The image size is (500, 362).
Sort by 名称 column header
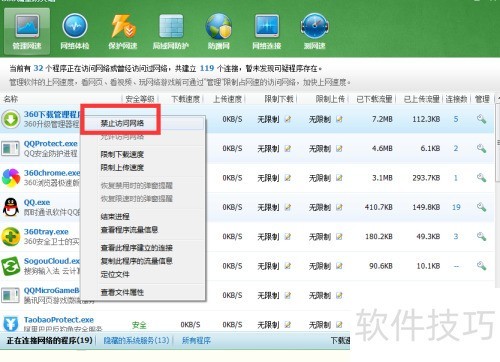(x=11, y=99)
